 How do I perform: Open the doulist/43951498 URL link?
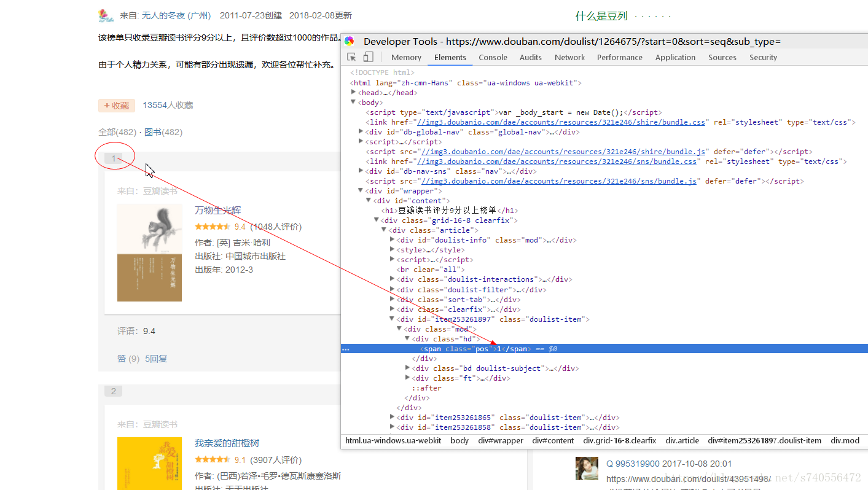point(688,478)
